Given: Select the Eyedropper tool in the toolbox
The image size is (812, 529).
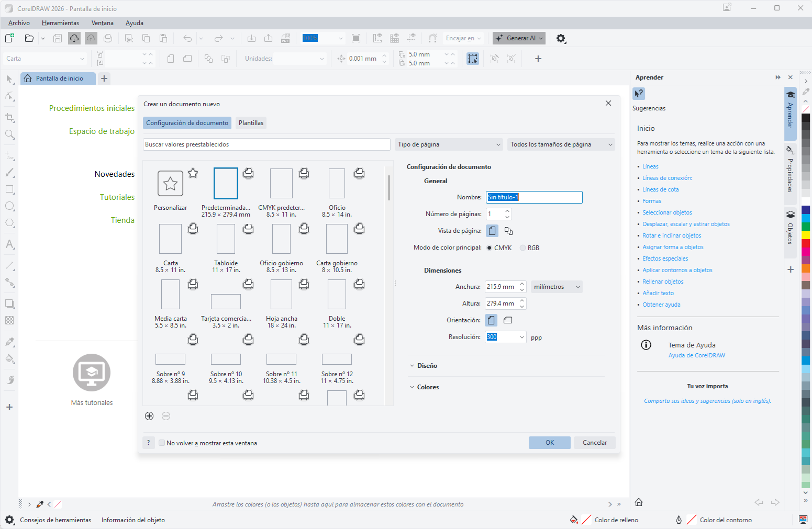Looking at the screenshot, I should click(x=9, y=342).
